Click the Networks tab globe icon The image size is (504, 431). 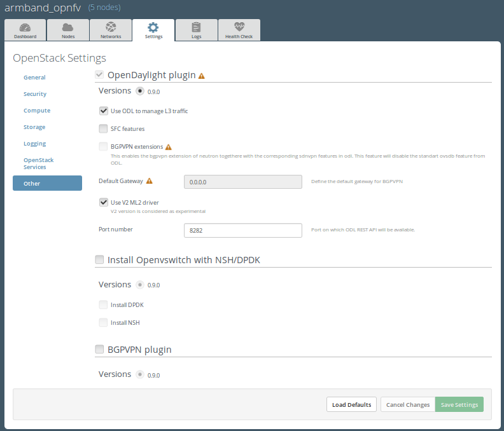(111, 27)
